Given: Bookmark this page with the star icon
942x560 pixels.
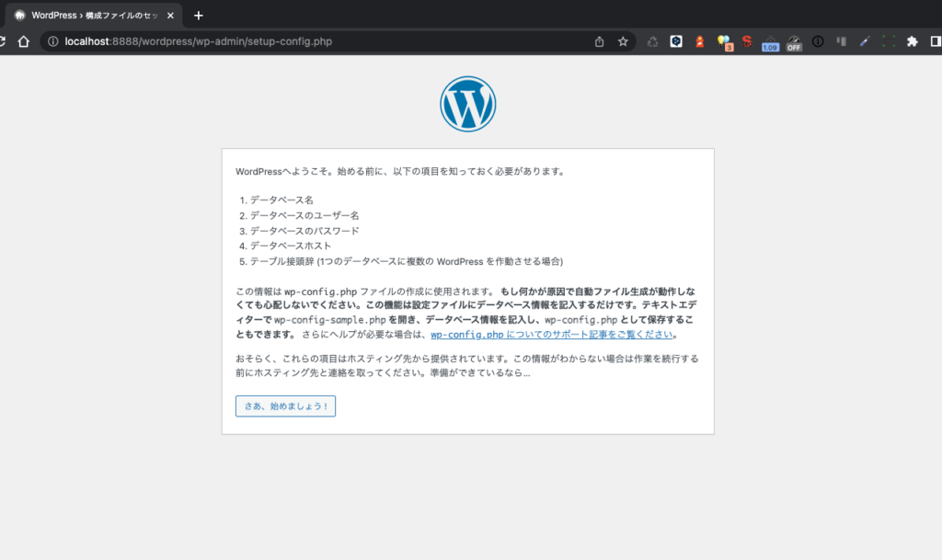Looking at the screenshot, I should [x=623, y=41].
